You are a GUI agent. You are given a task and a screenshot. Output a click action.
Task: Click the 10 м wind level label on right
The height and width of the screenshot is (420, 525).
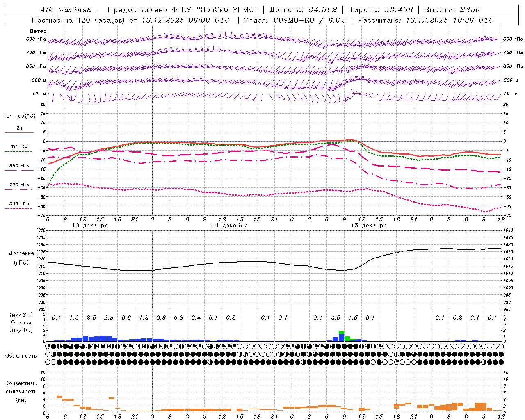point(510,94)
